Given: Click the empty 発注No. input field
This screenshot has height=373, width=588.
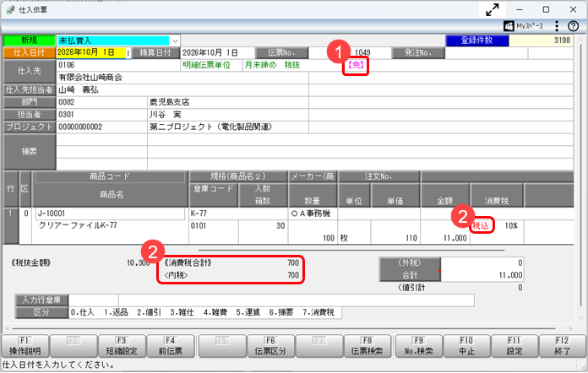Looking at the screenshot, I should coord(487,53).
